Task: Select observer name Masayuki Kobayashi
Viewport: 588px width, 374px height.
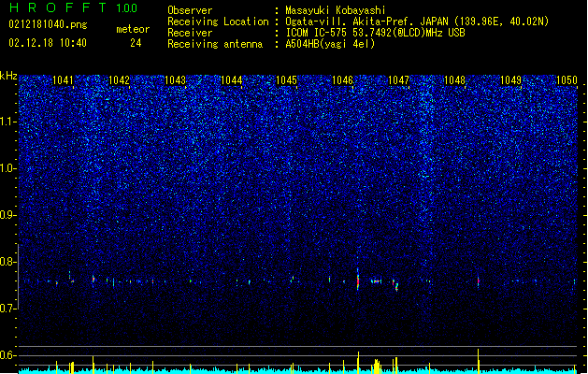Action: coord(336,10)
